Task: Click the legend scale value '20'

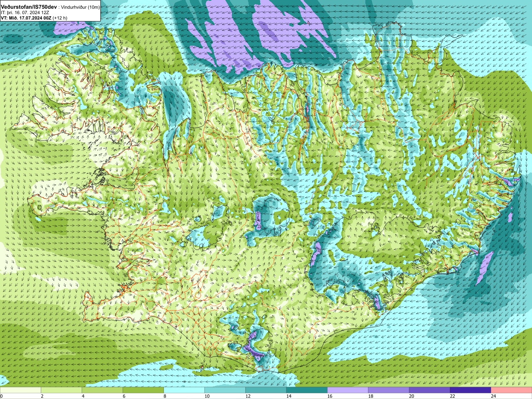Action: point(411,396)
